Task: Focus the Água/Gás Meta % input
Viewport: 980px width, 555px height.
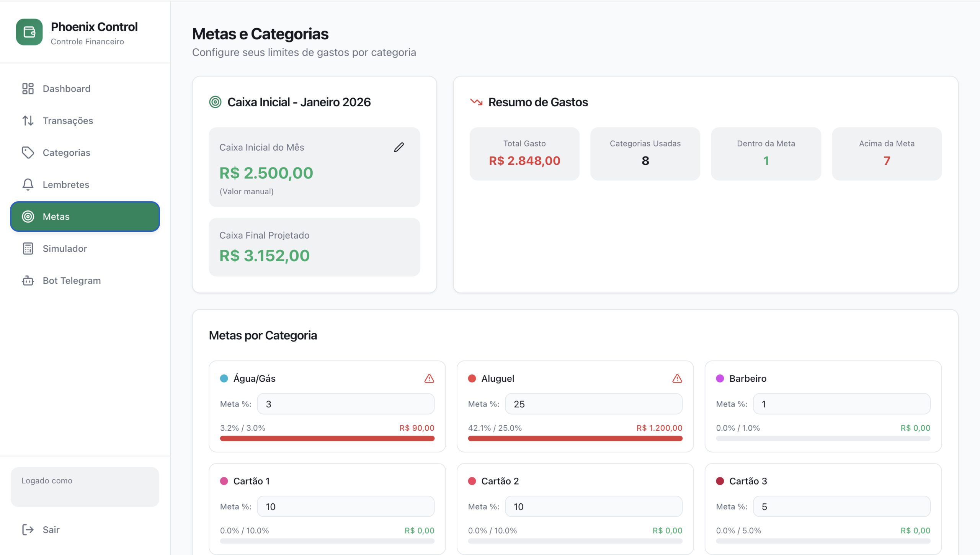Action: (x=346, y=404)
